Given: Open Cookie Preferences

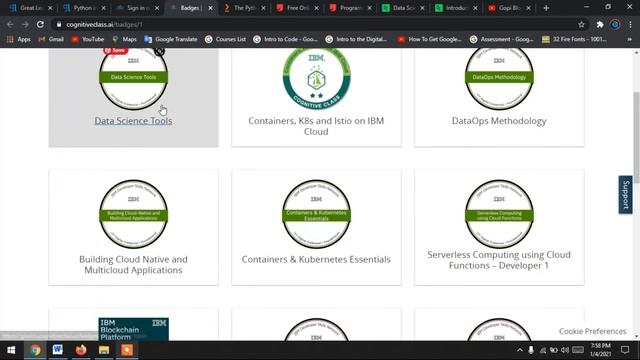Looking at the screenshot, I should [592, 331].
